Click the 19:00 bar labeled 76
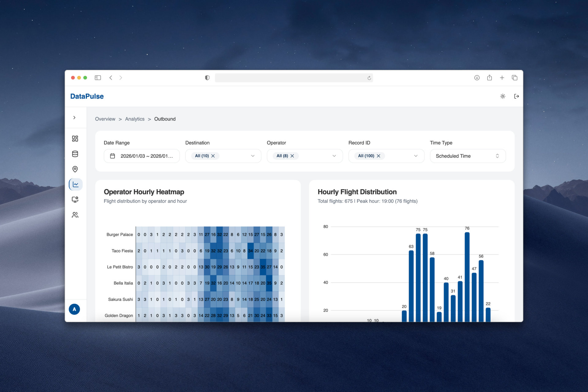Screen dimensions: 588x392 467,277
